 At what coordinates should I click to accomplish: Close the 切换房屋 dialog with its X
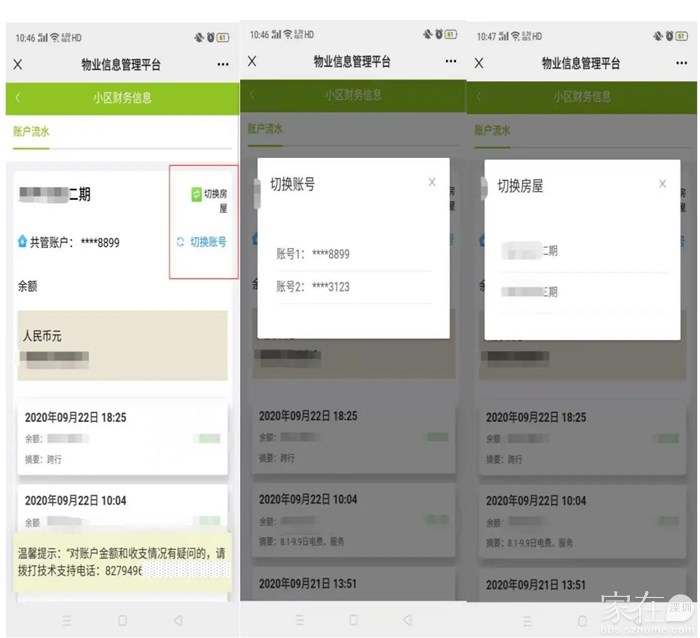tap(662, 184)
